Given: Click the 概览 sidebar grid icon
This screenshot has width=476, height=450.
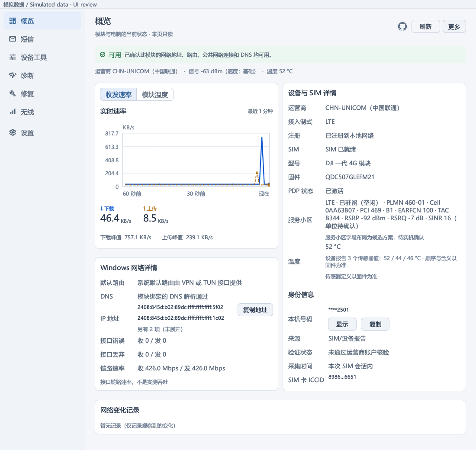Looking at the screenshot, I should click(x=13, y=21).
